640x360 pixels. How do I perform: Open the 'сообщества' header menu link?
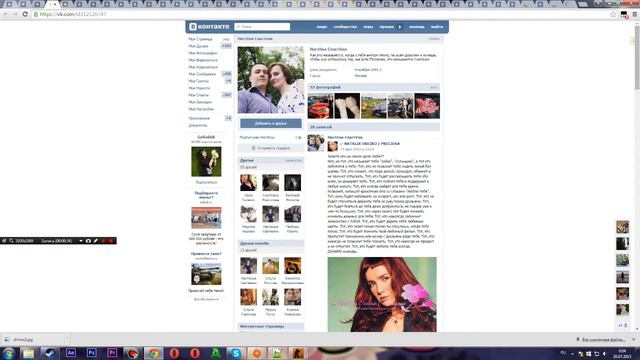pyautogui.click(x=345, y=27)
